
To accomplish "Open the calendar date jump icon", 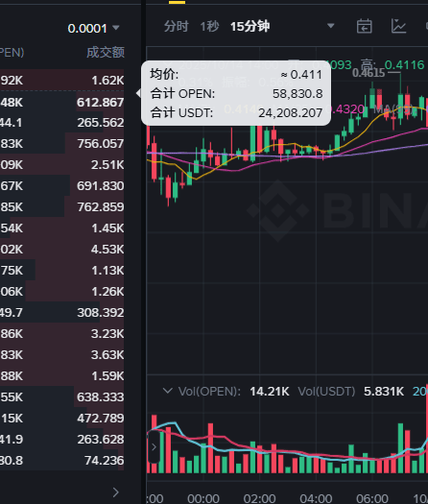I will 365,26.
